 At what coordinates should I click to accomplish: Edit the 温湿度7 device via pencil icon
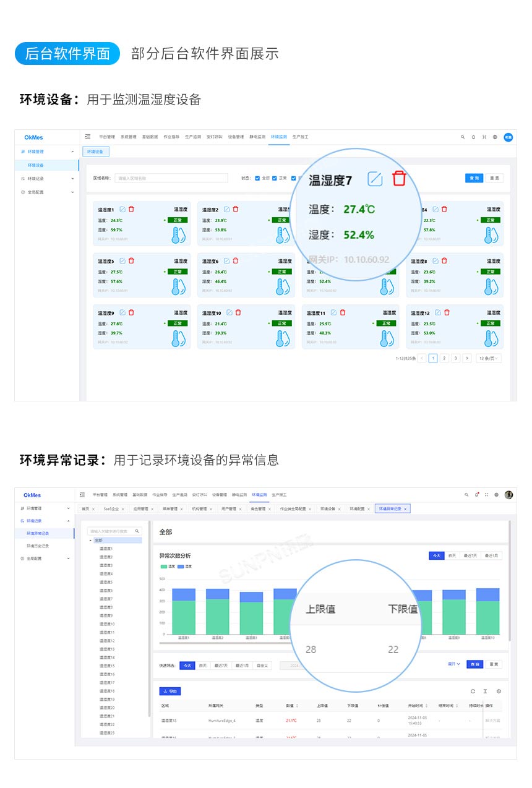375,179
